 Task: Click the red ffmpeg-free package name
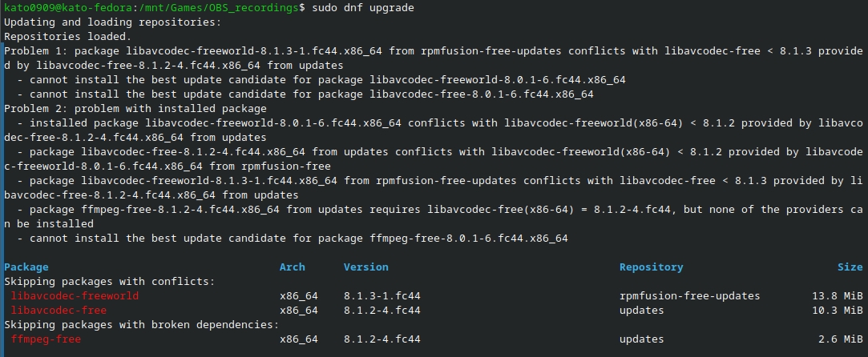click(46, 339)
